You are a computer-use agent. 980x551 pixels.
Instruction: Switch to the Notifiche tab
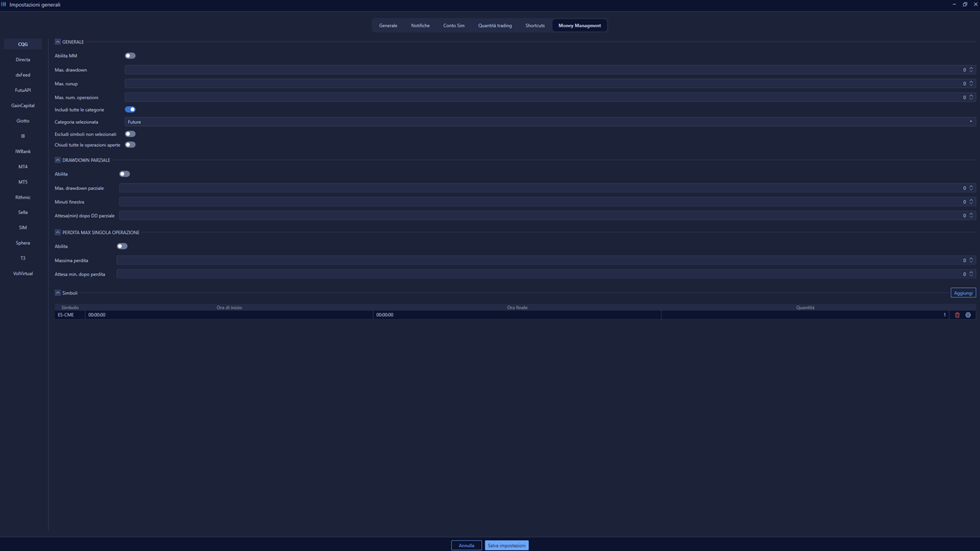(420, 25)
